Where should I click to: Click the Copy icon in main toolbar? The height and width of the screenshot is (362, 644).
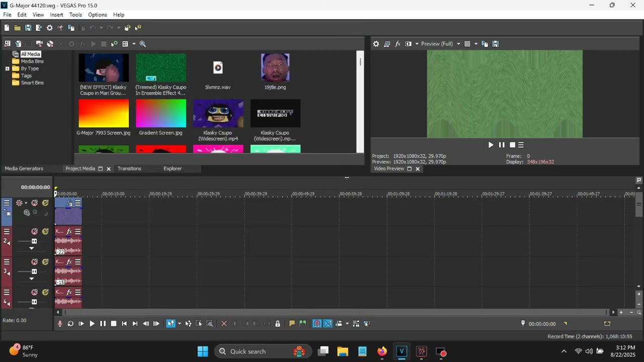tap(71, 28)
